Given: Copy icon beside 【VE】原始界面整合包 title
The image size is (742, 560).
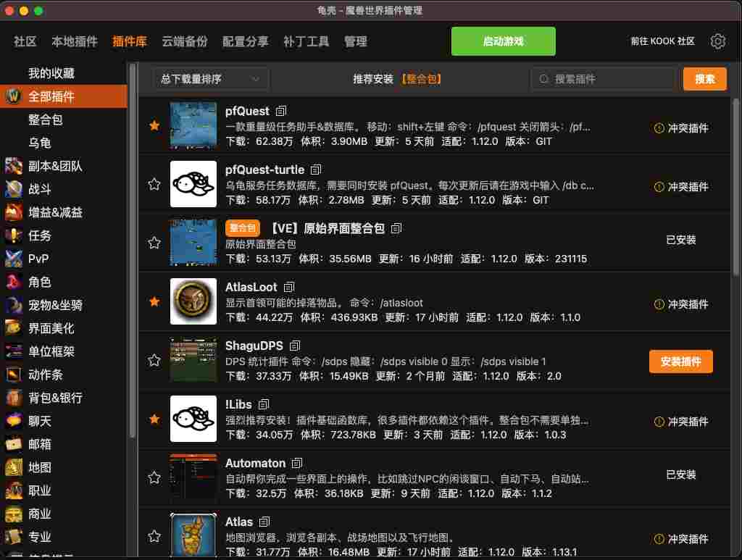Looking at the screenshot, I should [x=396, y=228].
